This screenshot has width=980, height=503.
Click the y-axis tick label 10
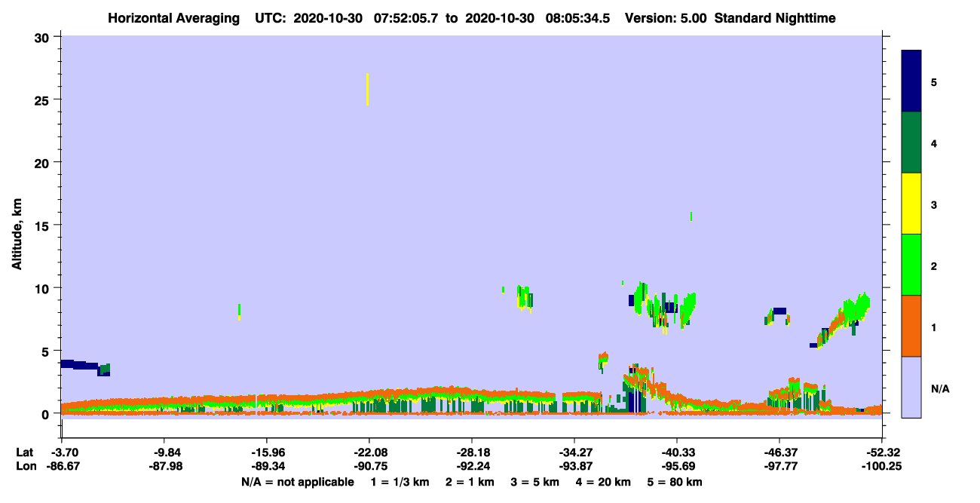coord(44,288)
